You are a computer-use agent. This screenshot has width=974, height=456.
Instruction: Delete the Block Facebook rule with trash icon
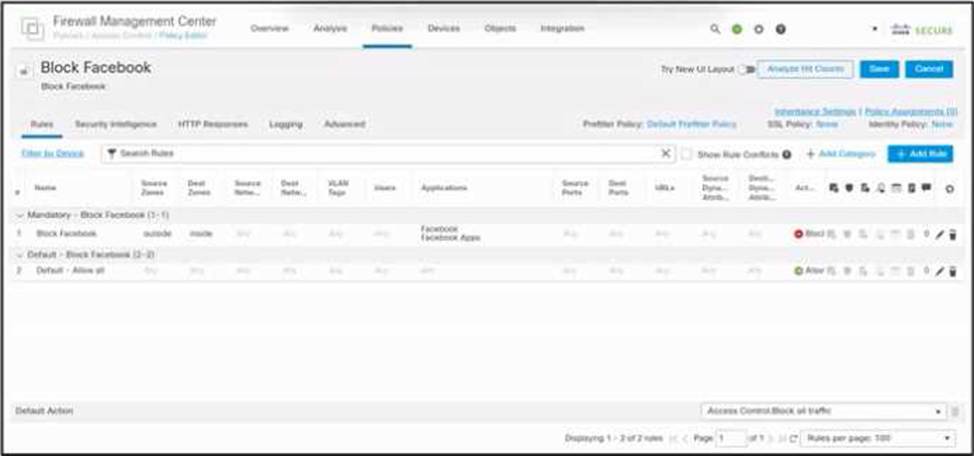click(x=953, y=234)
